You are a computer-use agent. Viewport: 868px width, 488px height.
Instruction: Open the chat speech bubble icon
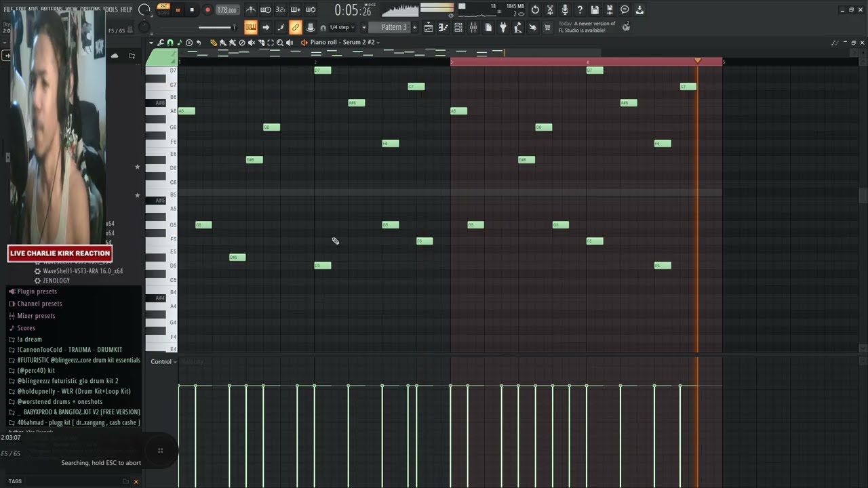click(x=625, y=10)
